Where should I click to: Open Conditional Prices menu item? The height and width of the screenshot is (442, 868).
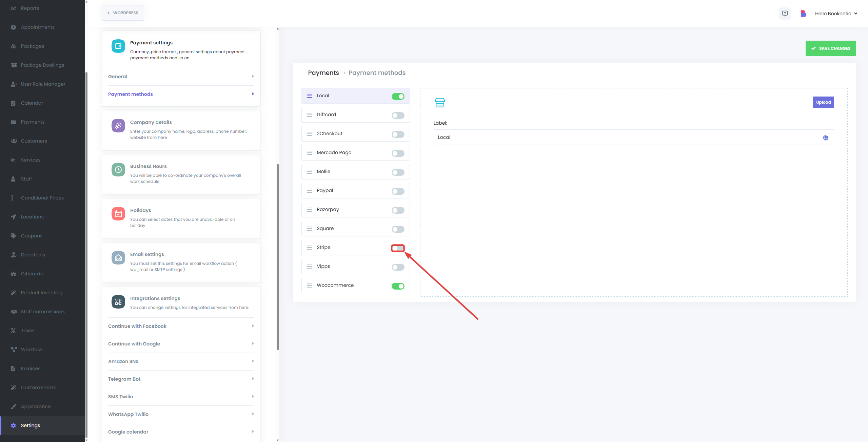42,198
